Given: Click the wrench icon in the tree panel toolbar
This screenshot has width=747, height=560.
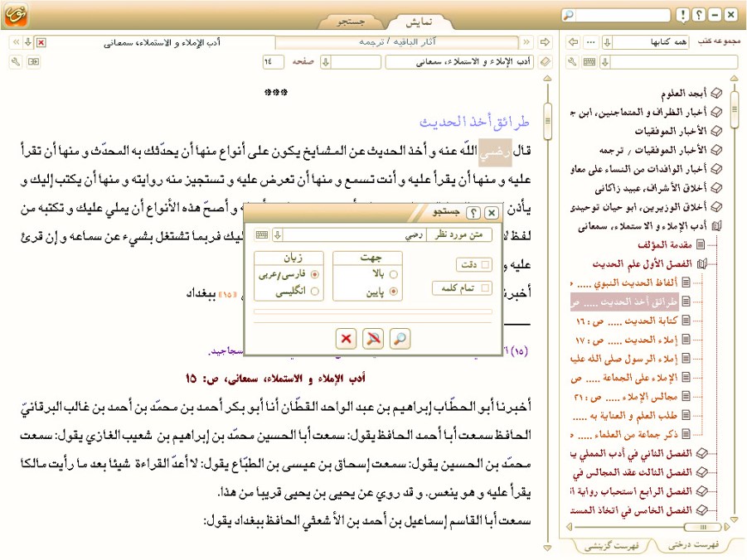Looking at the screenshot, I should 573,62.
